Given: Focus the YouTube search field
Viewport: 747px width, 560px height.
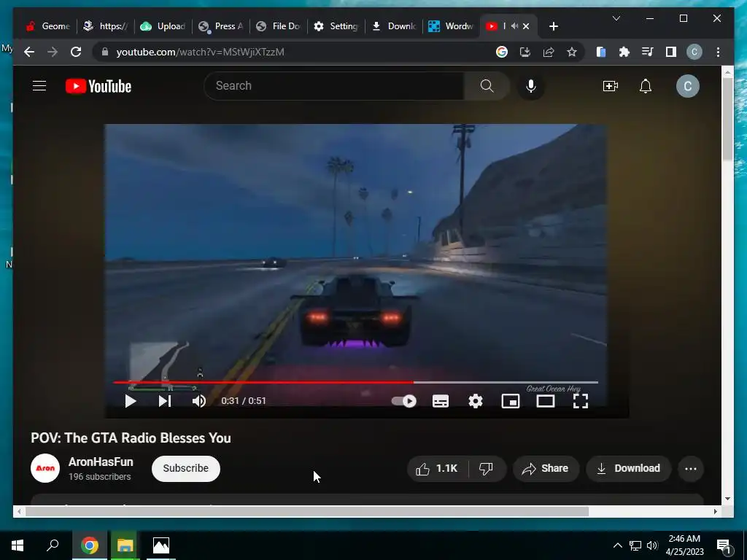Looking at the screenshot, I should pyautogui.click(x=333, y=86).
